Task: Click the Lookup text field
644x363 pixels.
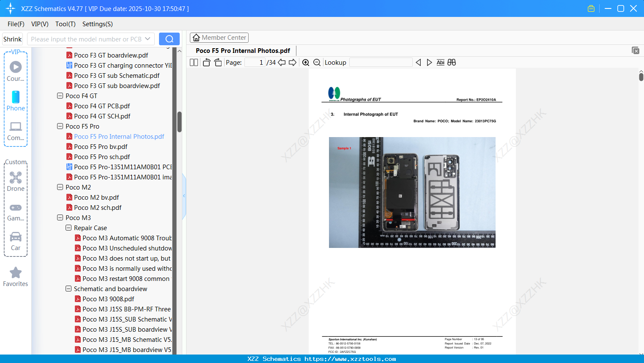Action: (381, 63)
